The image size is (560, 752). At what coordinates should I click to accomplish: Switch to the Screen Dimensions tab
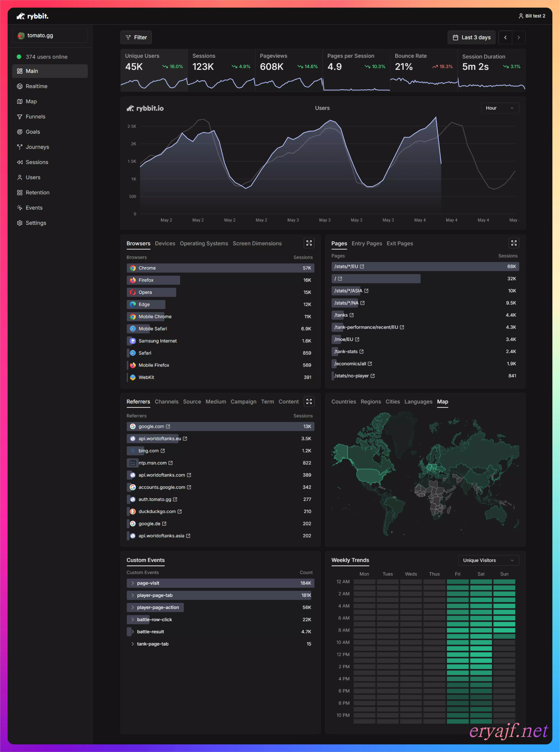(257, 243)
